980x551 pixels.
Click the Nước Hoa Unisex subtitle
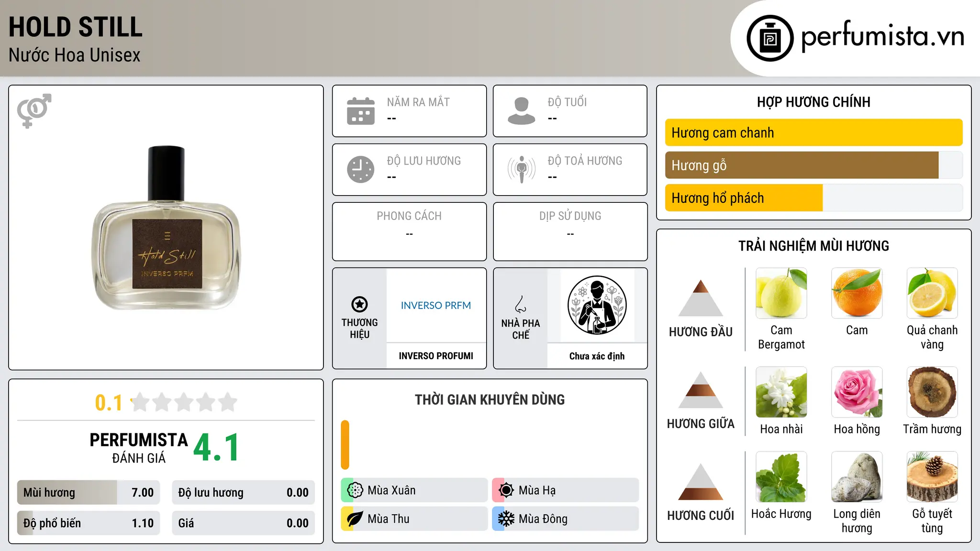click(75, 55)
